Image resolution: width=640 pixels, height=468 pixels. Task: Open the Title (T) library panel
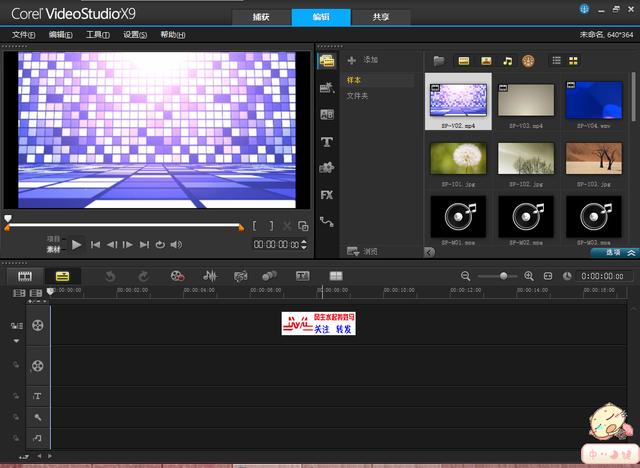point(326,142)
